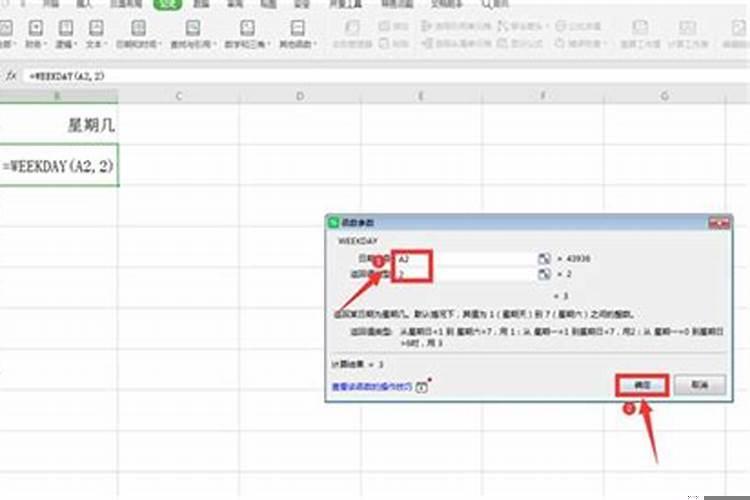
Task: Select the cell containing 星期几
Action: click(x=58, y=126)
